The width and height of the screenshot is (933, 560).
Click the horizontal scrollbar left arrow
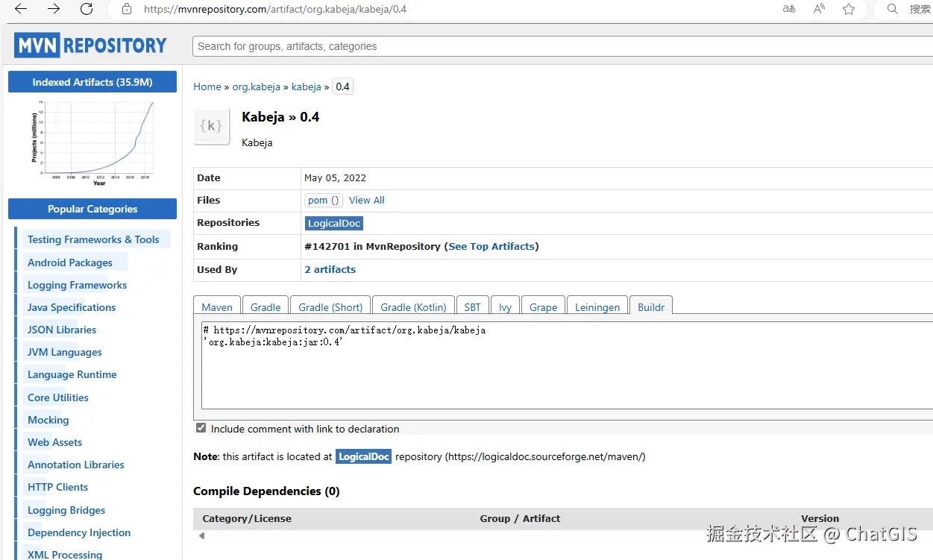[x=201, y=535]
